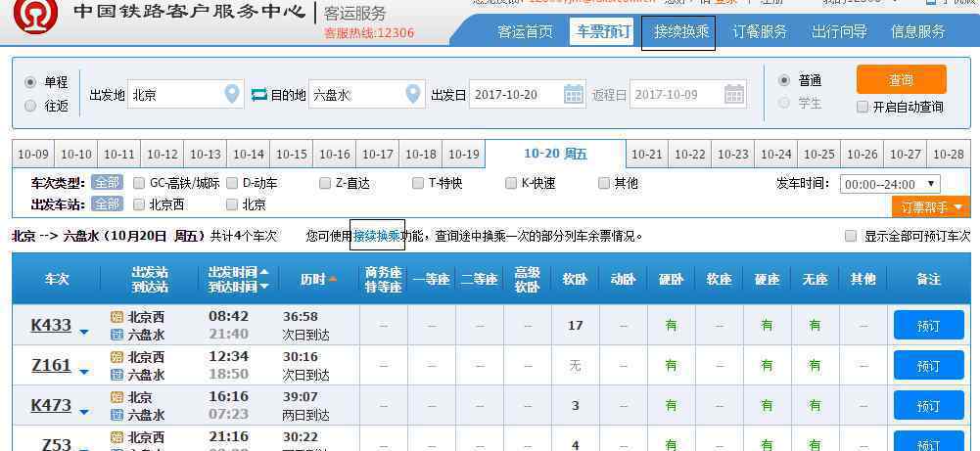Check the Z-直达 train type filter
980x451 pixels.
(x=325, y=184)
